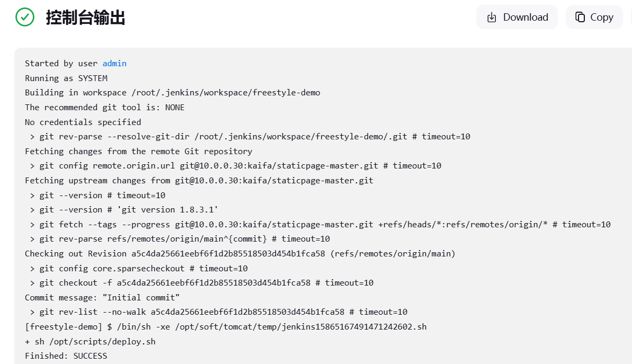
Task: Click 'Fetching changes from the remote Git repository'
Action: [x=138, y=152]
